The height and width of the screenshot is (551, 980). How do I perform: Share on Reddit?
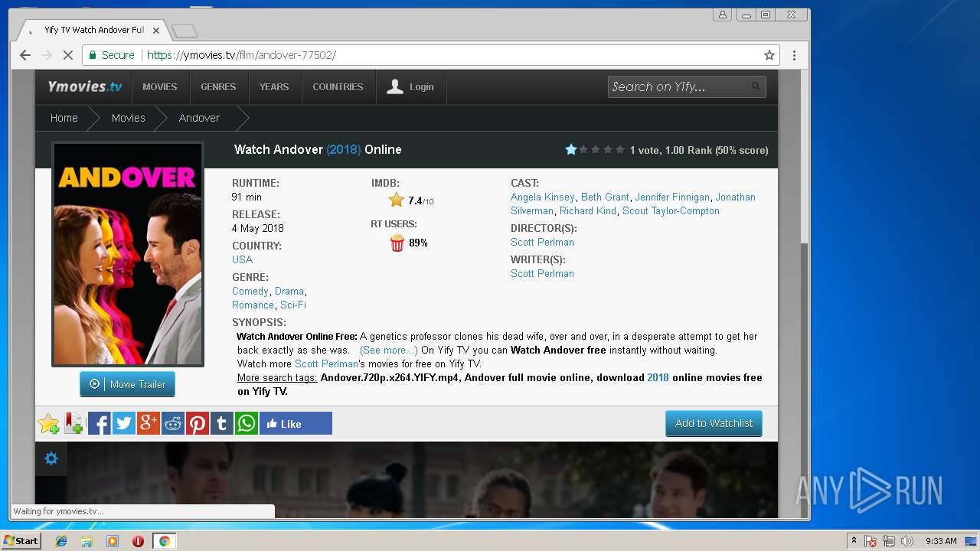172,423
